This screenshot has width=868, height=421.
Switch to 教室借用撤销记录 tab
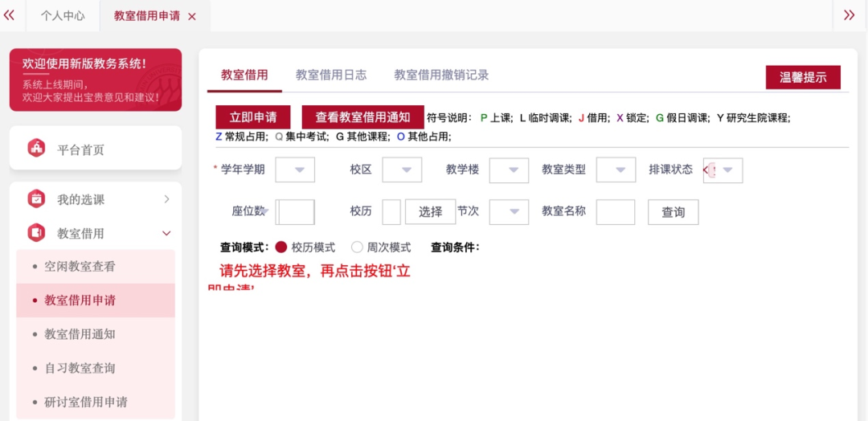pos(441,75)
